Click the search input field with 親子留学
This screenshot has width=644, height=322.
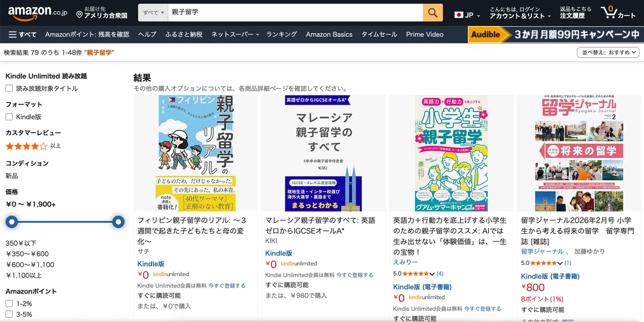[x=295, y=12]
